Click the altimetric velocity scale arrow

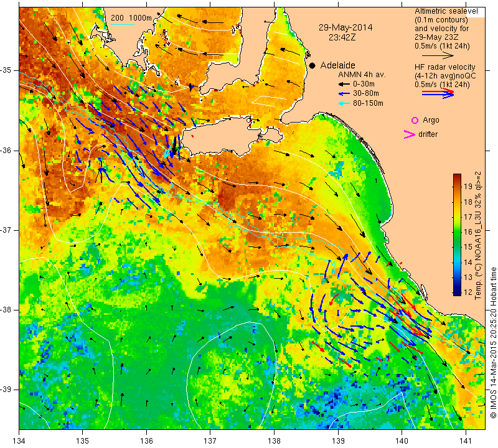[438, 55]
